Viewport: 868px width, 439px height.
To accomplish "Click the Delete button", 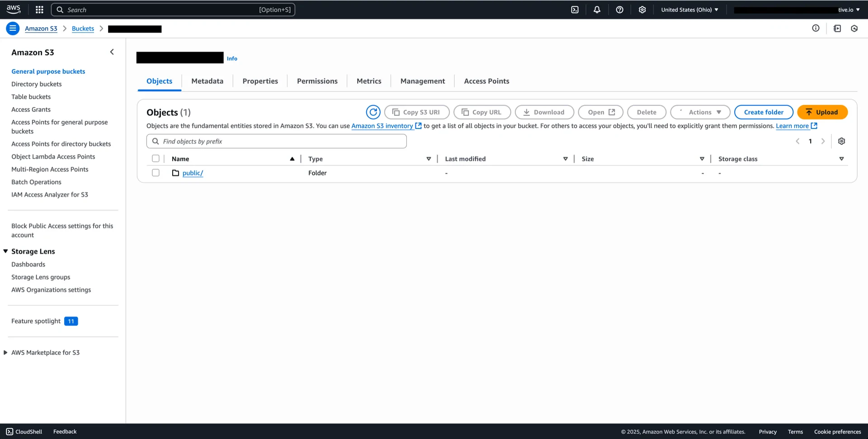I will [x=646, y=112].
